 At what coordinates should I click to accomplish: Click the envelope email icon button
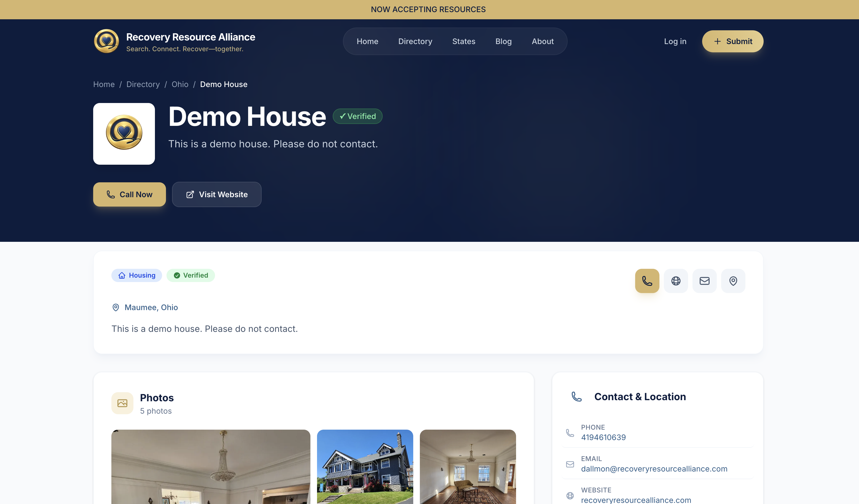(x=704, y=281)
